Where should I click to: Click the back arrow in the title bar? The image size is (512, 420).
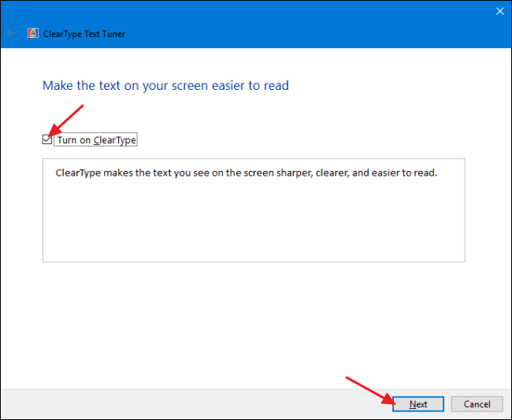pos(12,33)
